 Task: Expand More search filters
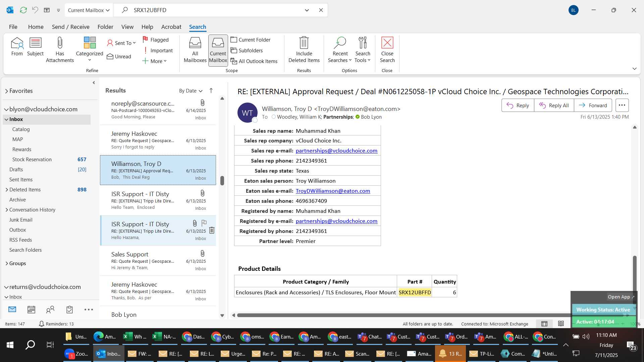click(155, 61)
